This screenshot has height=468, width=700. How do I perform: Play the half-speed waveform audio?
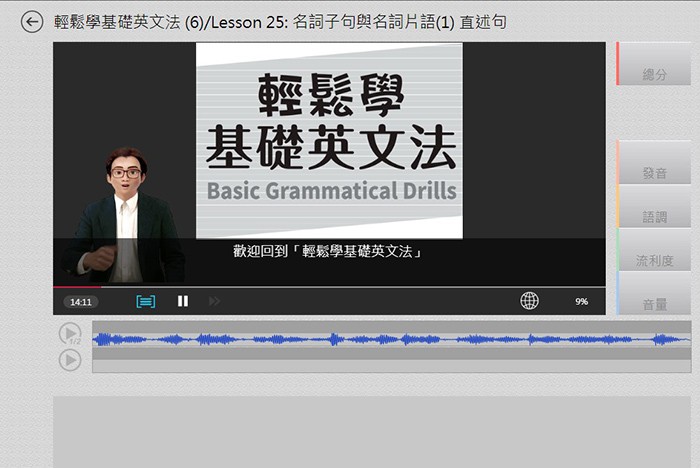tap(70, 334)
